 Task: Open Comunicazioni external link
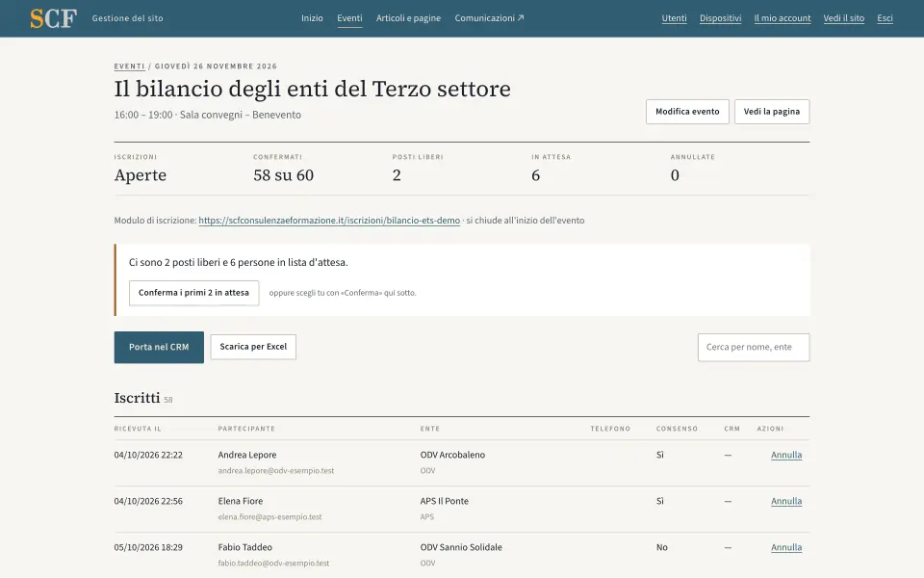point(489,18)
